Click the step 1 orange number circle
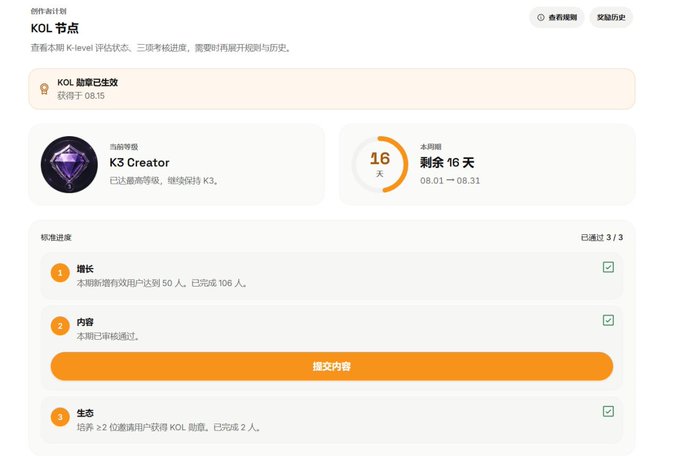Viewport: 680px width, 463px height. (x=60, y=273)
